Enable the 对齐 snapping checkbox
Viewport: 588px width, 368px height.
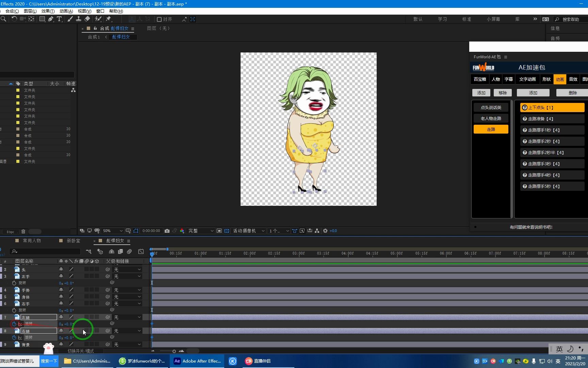click(x=159, y=19)
